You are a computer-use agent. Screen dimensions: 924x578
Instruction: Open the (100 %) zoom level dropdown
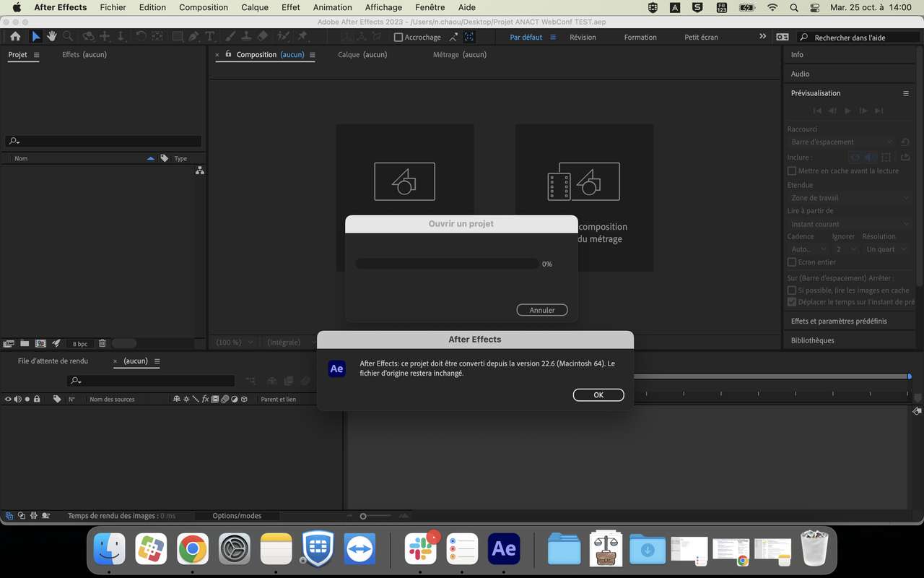point(235,342)
